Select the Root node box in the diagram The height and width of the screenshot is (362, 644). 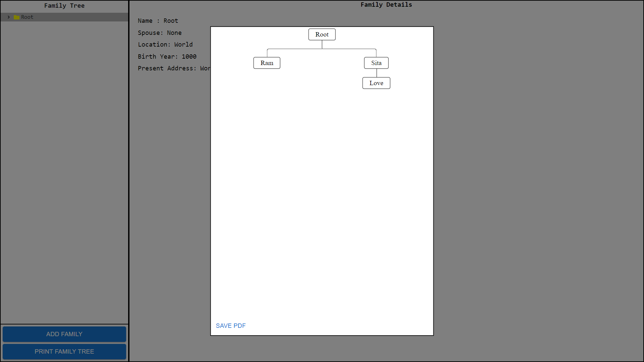click(322, 34)
